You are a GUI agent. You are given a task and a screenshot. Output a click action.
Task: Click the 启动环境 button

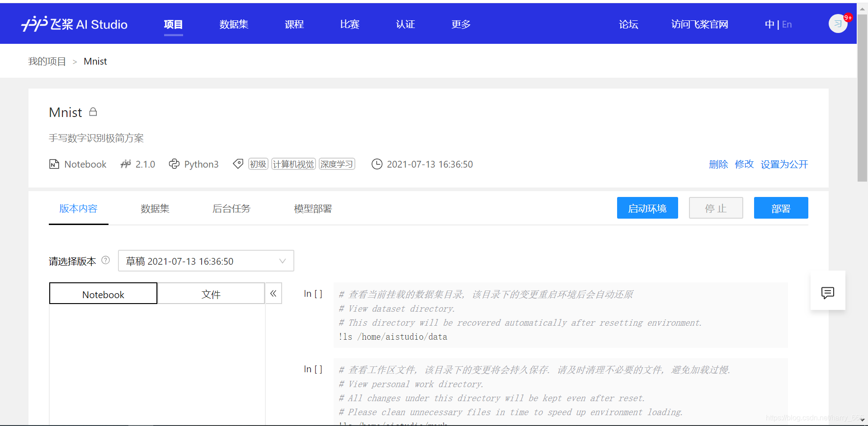pyautogui.click(x=647, y=208)
